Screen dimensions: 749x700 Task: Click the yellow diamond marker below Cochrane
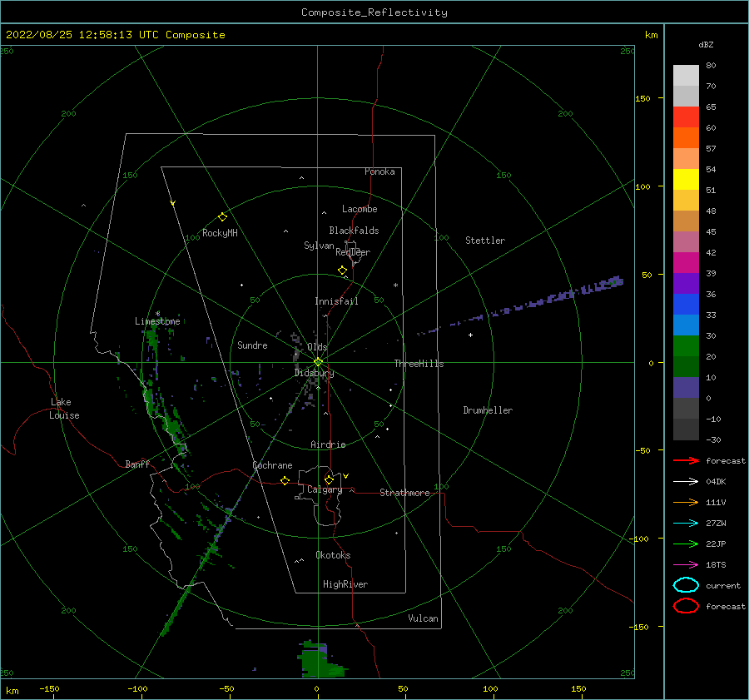pos(285,481)
